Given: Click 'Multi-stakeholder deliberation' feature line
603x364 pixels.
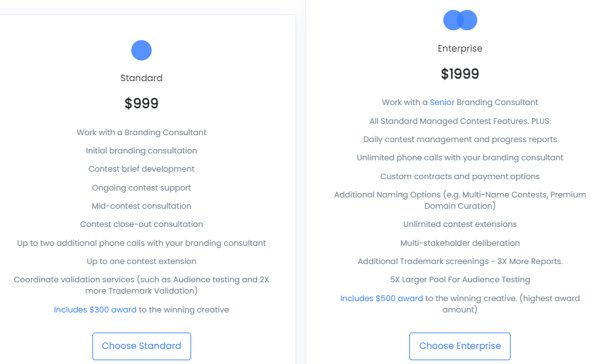Looking at the screenshot, I should click(460, 243).
